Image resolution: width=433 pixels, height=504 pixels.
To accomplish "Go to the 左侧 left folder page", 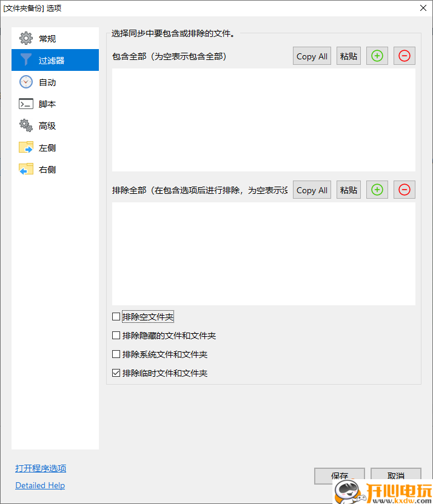I will click(55, 148).
